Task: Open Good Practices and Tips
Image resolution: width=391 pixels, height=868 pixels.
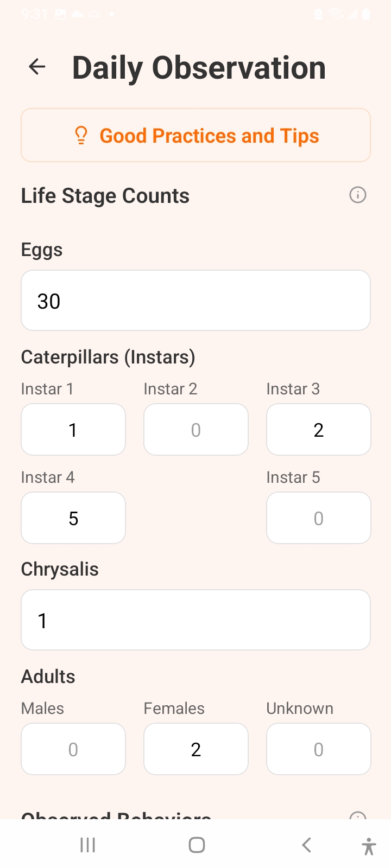Action: [x=209, y=136]
